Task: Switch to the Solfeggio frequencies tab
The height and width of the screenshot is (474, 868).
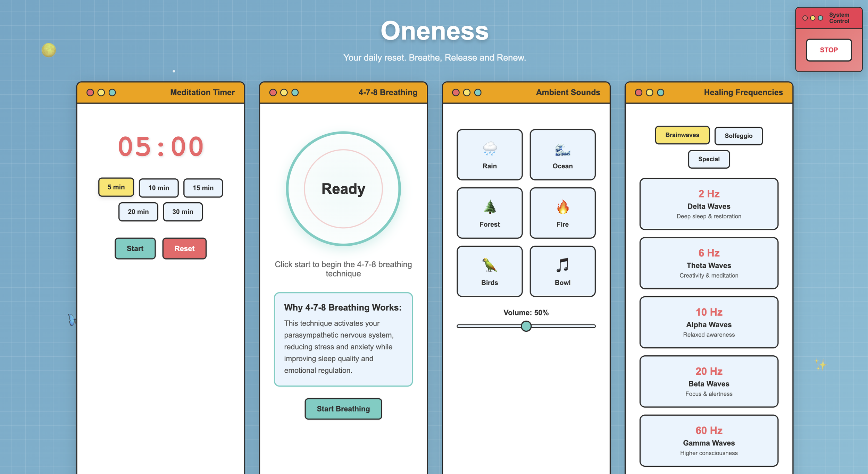Action: 738,136
